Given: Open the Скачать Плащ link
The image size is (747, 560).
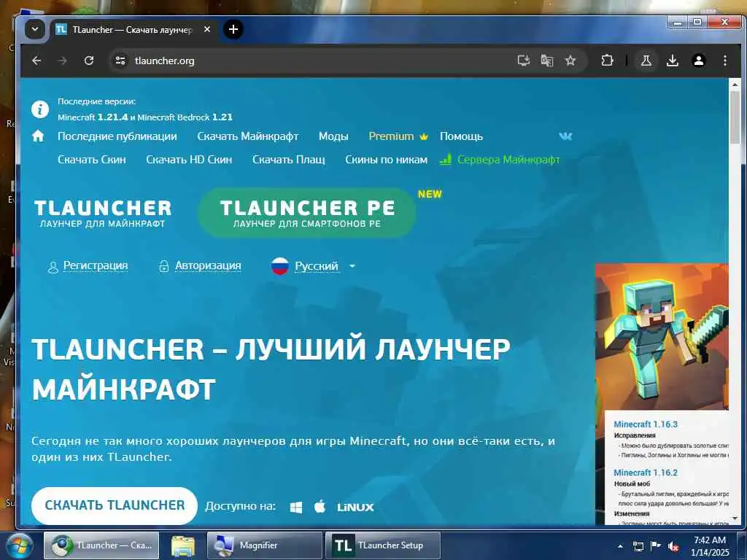Looking at the screenshot, I should 289,160.
